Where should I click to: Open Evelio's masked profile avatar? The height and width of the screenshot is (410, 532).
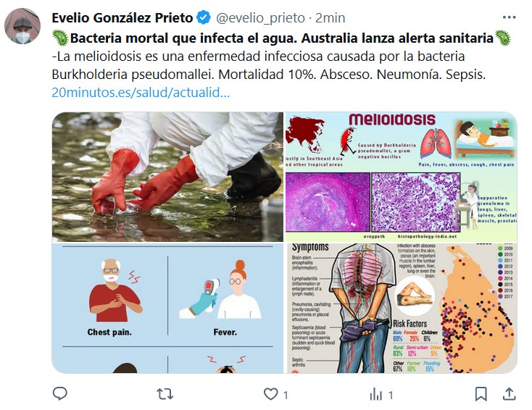22,26
